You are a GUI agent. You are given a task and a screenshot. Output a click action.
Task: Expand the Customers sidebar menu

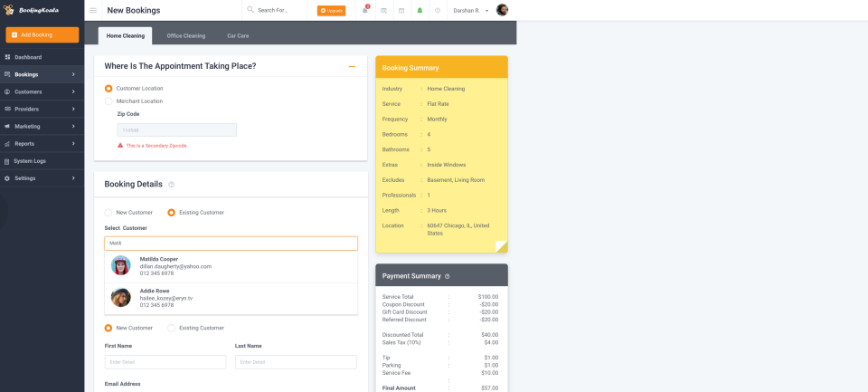[x=42, y=91]
